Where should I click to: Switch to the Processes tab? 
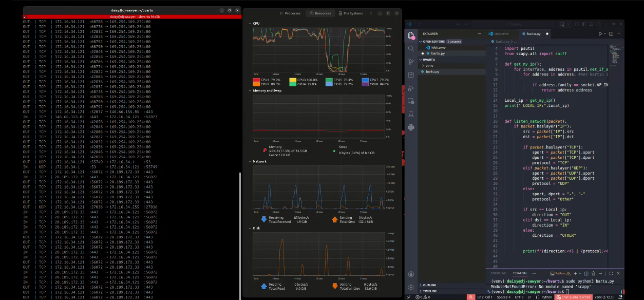point(290,13)
